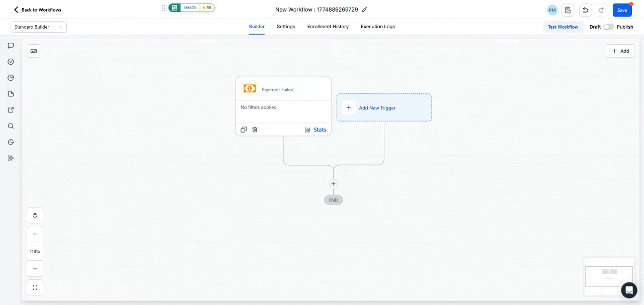The height and width of the screenshot is (305, 644).
Task: Open the AI sparkle sidebar icon
Action: (11, 158)
